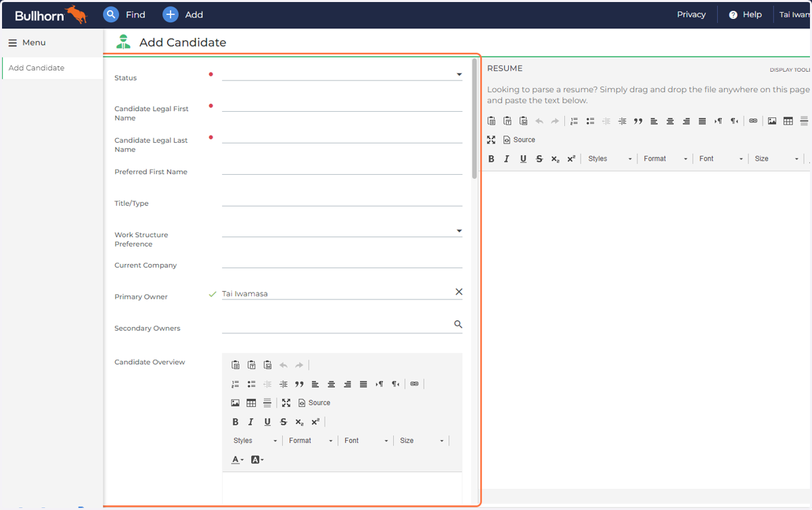
Task: Toggle strikethrough in Candidate Overview editor
Action: [284, 422]
